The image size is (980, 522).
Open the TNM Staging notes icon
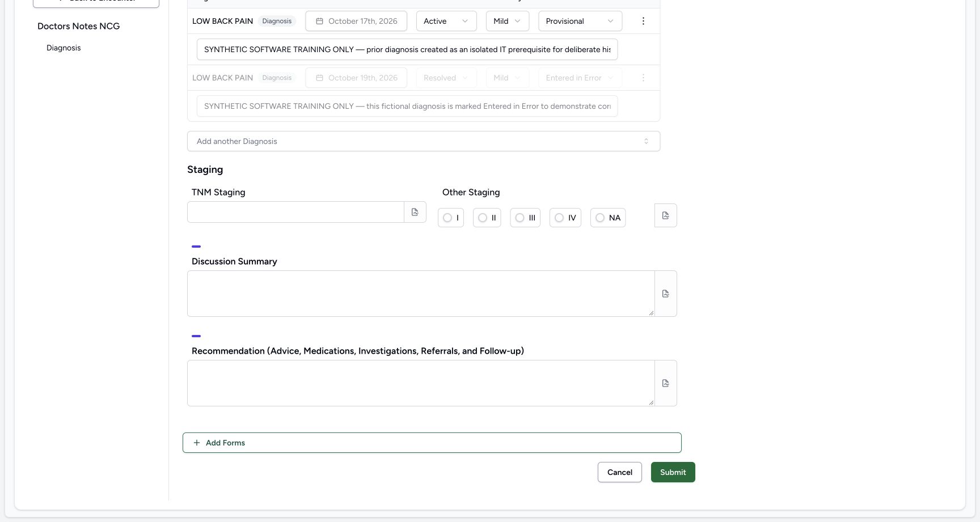coord(415,212)
